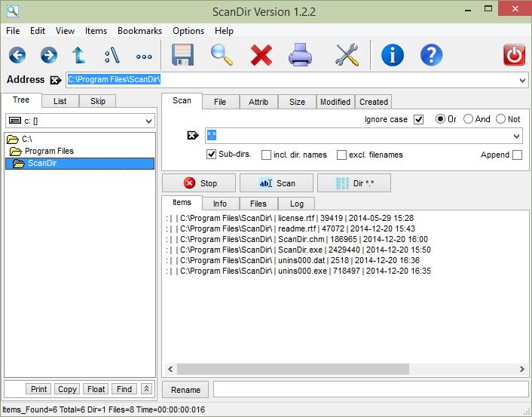532x417 pixels.
Task: Toggle the Ignore case checkbox
Action: pos(419,120)
